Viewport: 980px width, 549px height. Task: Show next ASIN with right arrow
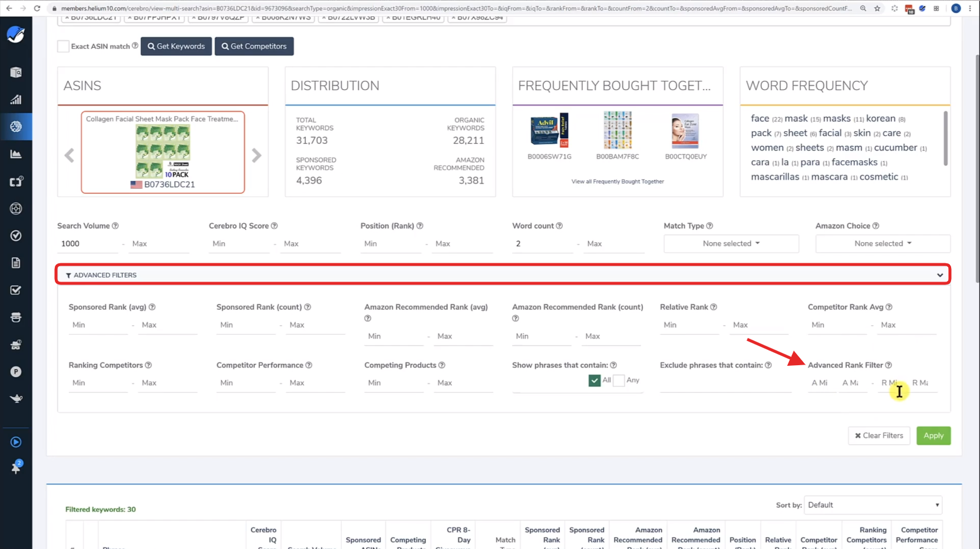click(x=256, y=156)
